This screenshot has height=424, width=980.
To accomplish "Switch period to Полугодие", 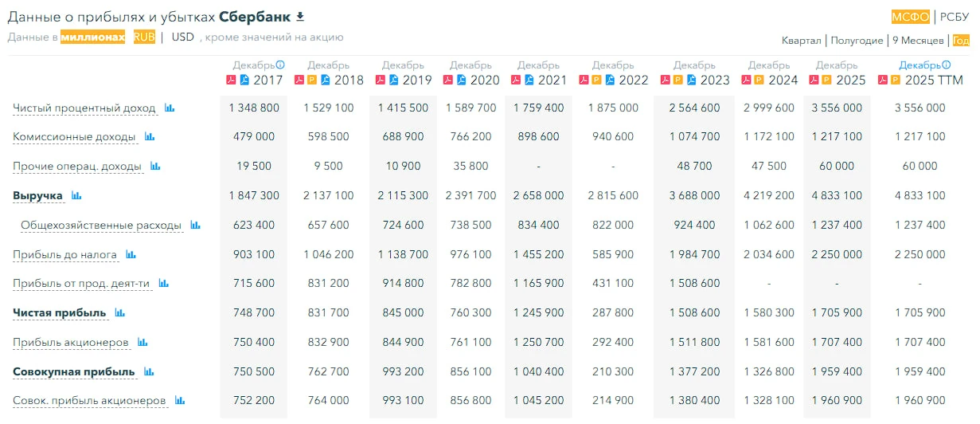I will click(x=857, y=41).
